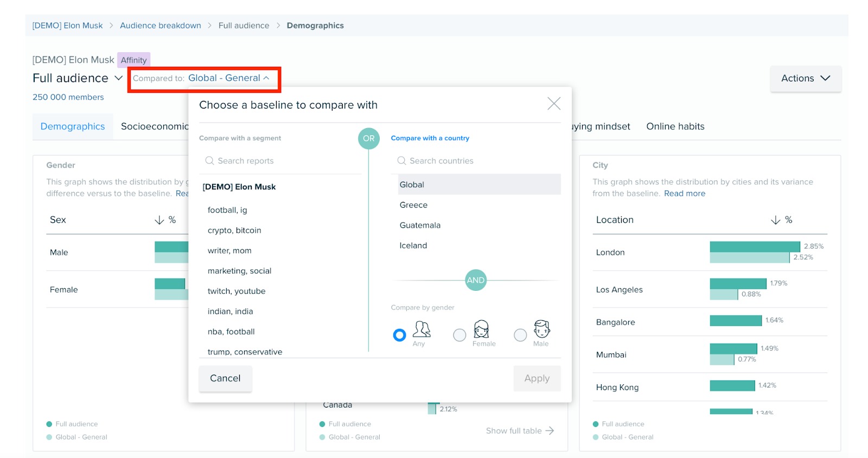Switch to the Demographics tab
868x458 pixels.
tap(73, 126)
